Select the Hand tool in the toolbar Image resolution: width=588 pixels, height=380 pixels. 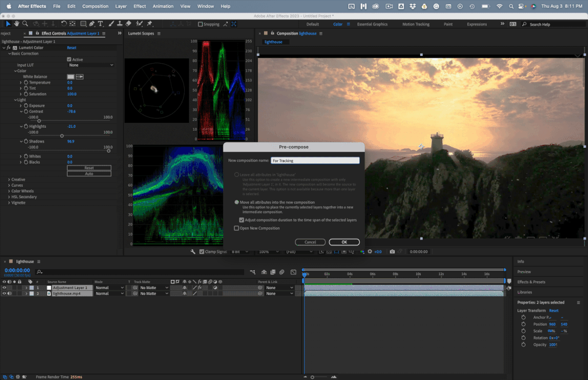(17, 24)
